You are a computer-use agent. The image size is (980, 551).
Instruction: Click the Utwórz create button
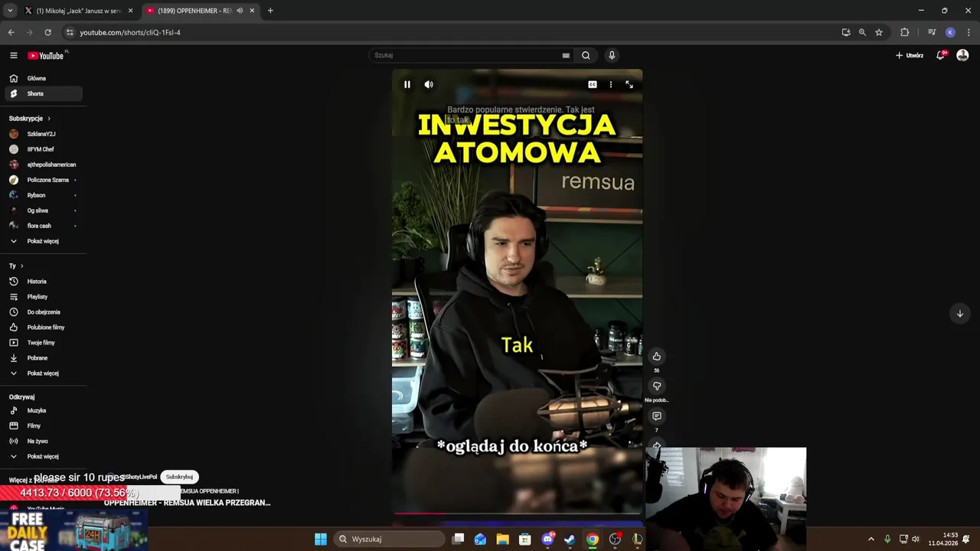tap(910, 55)
